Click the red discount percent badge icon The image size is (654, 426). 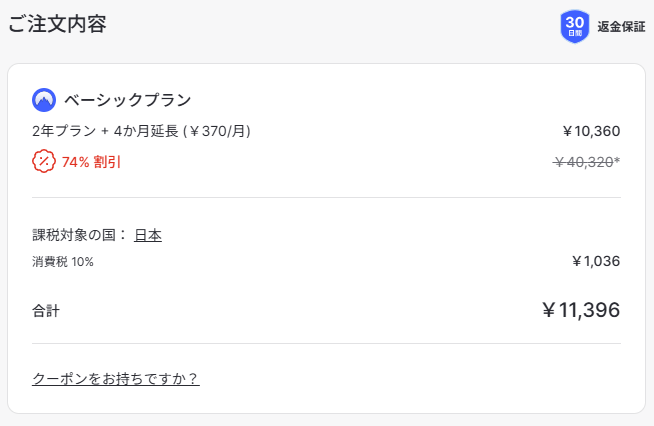tap(44, 161)
